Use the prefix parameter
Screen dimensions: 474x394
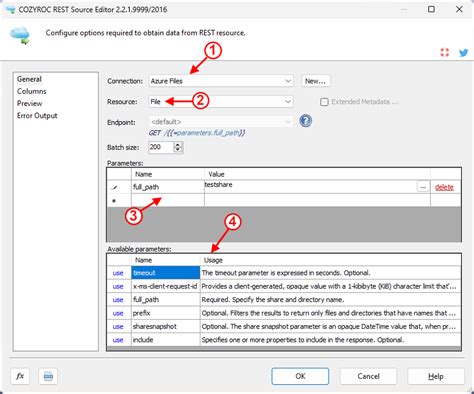(118, 313)
